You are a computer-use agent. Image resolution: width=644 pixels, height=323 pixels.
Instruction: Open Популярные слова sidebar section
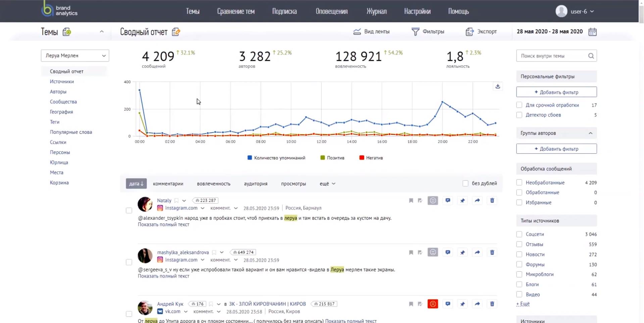pyautogui.click(x=71, y=132)
